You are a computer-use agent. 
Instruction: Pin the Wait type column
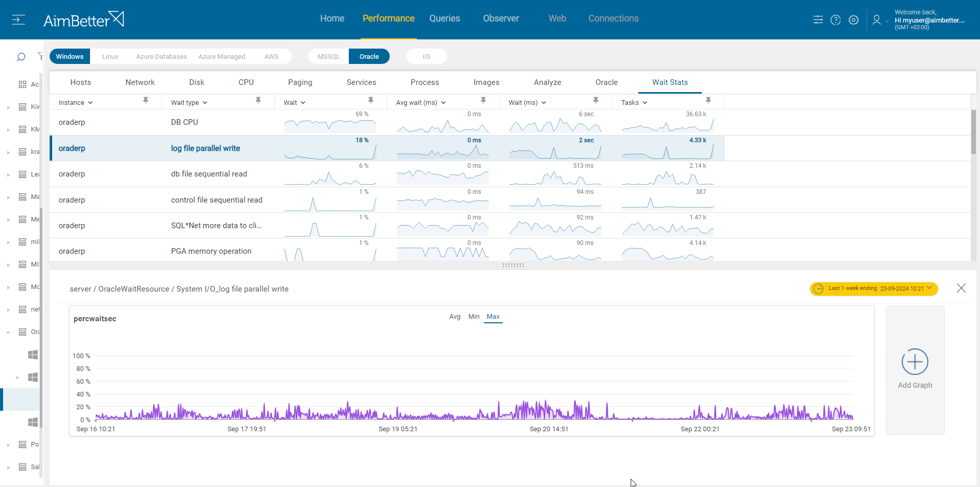coord(258,100)
